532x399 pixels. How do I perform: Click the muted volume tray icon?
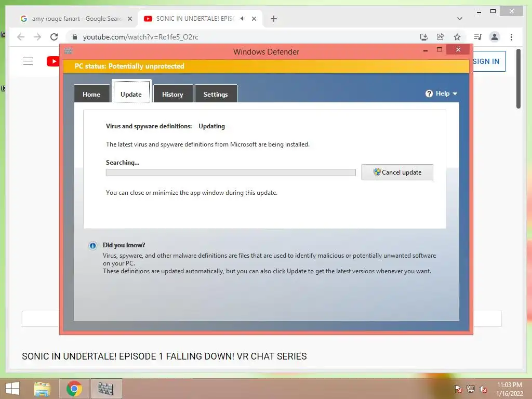point(483,389)
